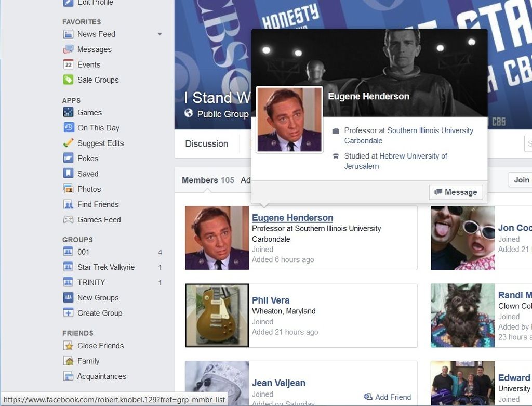Open the Family friends list link
This screenshot has width=532, height=406.
point(88,361)
